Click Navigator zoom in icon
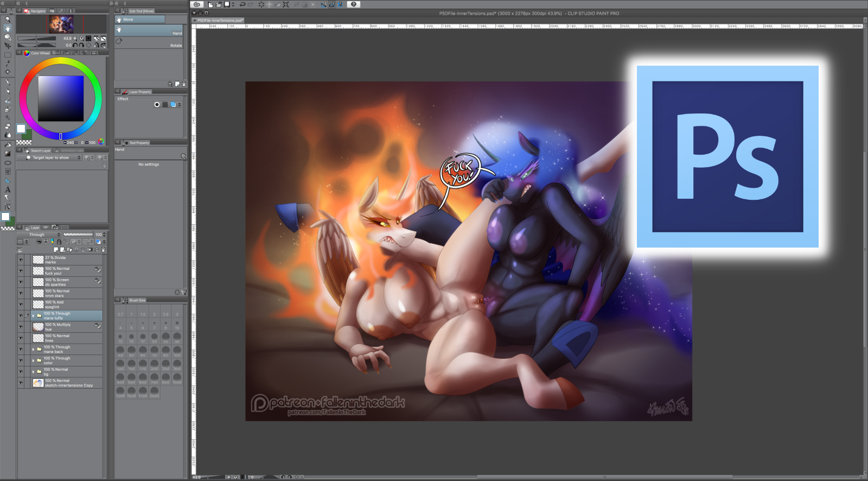The width and height of the screenshot is (868, 481). [82, 39]
